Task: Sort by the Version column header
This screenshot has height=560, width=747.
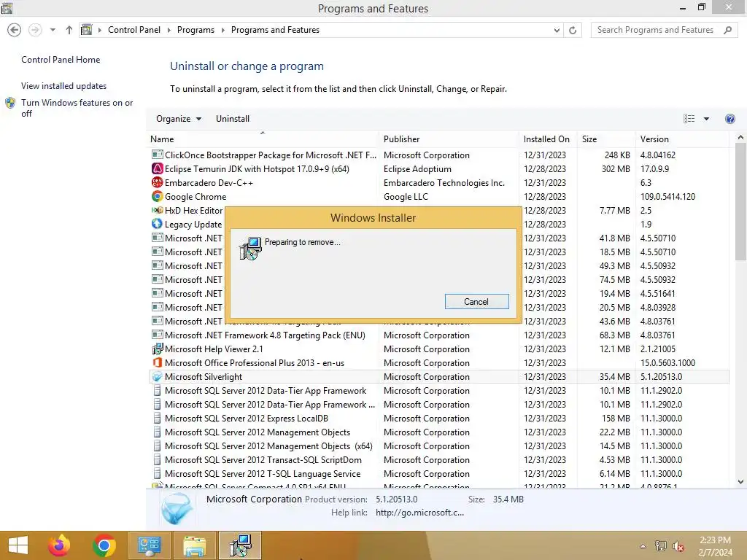Action: click(682, 139)
